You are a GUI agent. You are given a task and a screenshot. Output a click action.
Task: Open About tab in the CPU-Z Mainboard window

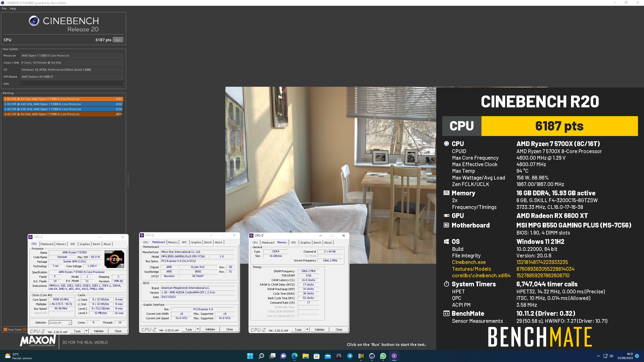218,242
